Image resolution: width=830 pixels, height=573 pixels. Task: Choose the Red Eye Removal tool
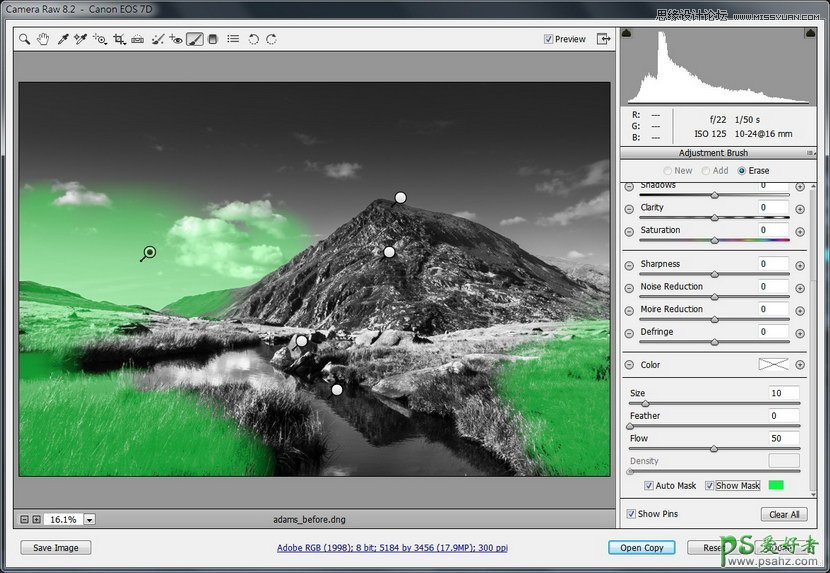pyautogui.click(x=176, y=40)
